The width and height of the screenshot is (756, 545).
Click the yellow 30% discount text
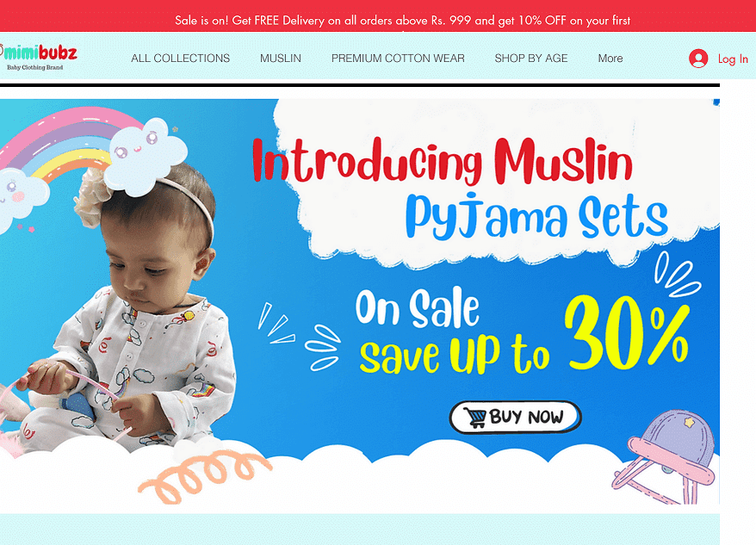[627, 333]
